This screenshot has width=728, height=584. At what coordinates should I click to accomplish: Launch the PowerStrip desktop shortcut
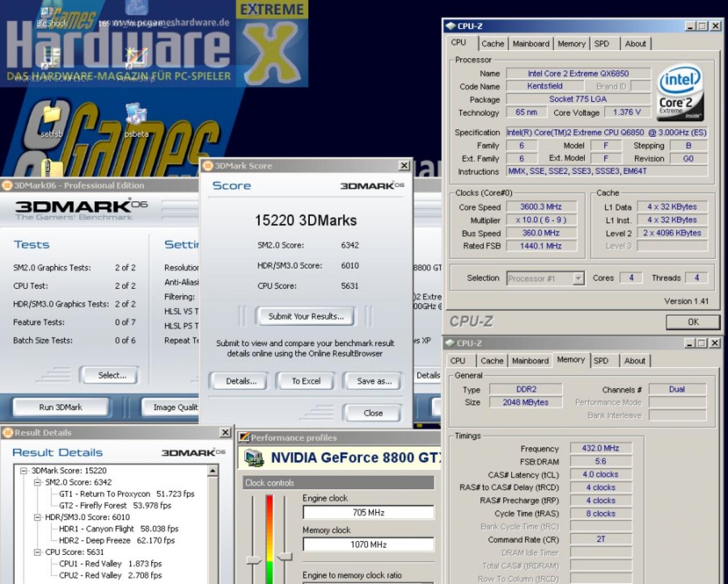pos(136,64)
